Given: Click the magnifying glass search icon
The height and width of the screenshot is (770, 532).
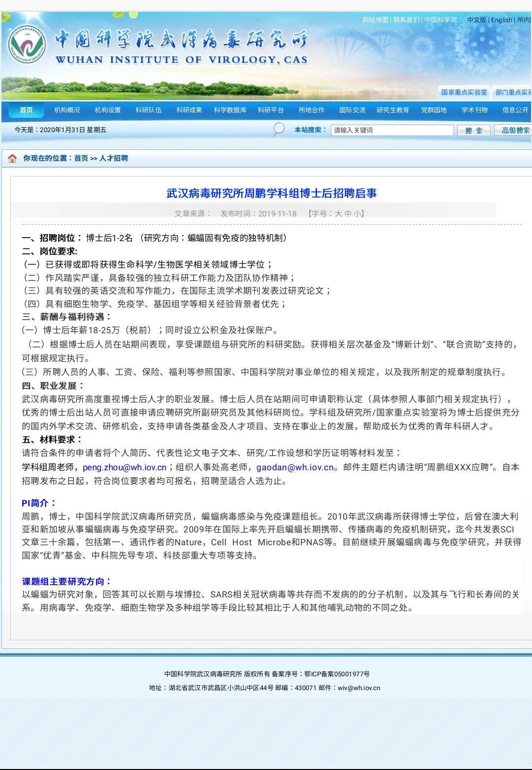Looking at the screenshot, I should click(x=279, y=130).
